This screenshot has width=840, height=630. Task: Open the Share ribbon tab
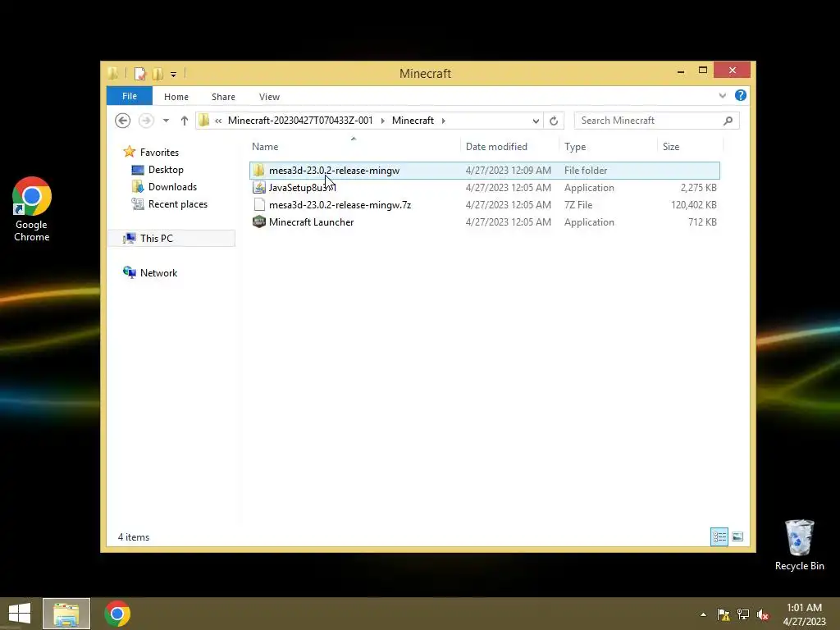223,97
